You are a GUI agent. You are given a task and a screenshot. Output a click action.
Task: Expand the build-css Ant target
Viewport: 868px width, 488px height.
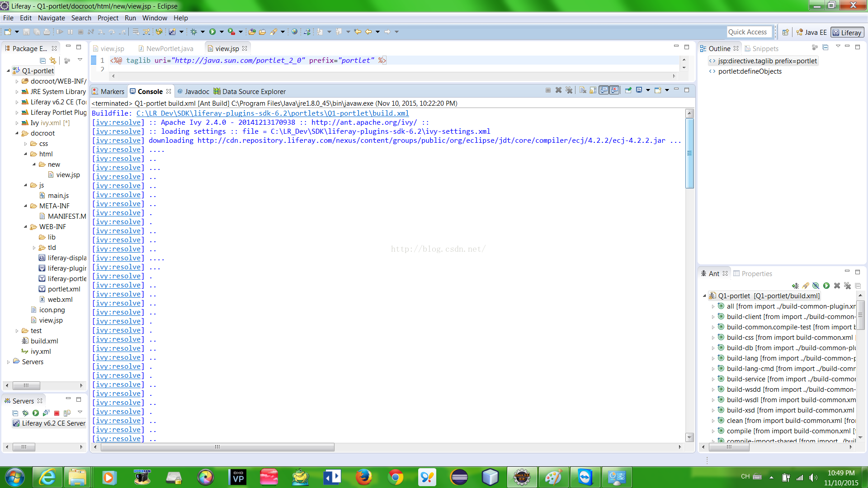click(x=713, y=338)
